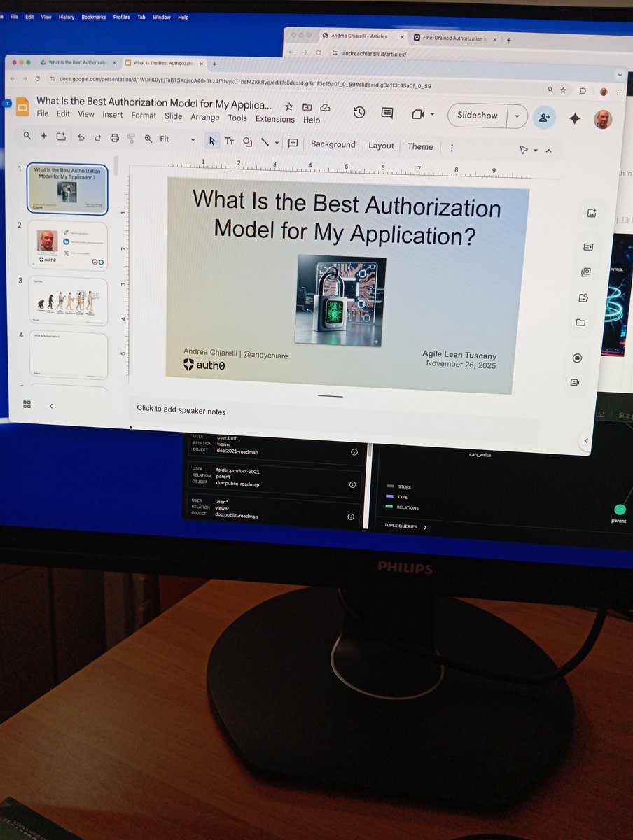Open the side panel slide templates icon
The height and width of the screenshot is (840, 633).
(588, 246)
